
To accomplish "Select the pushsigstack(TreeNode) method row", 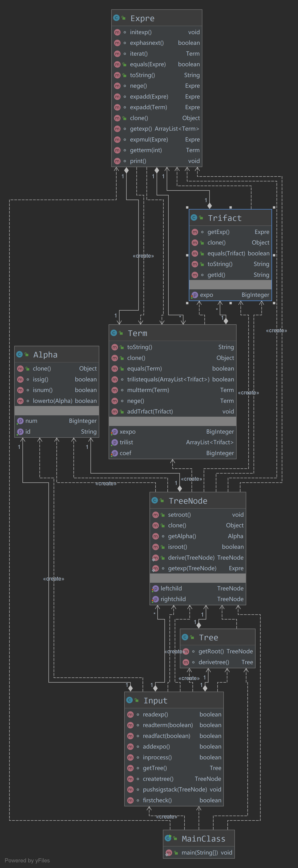I will point(174,789).
